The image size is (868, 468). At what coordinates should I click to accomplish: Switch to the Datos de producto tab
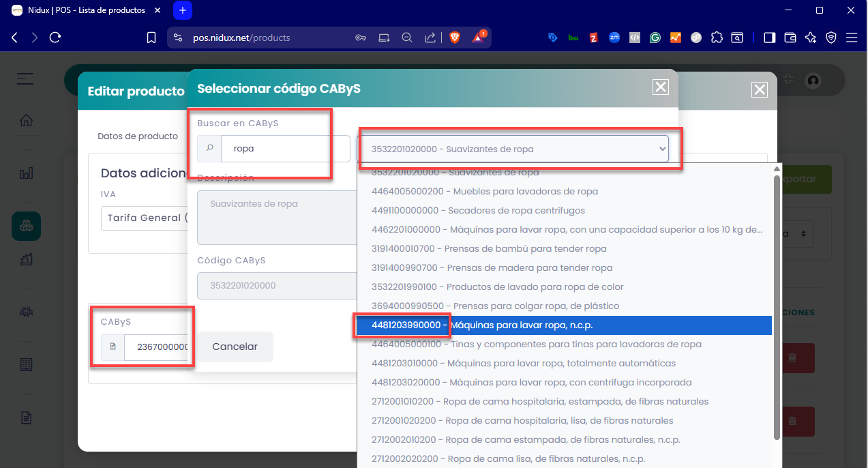(138, 136)
